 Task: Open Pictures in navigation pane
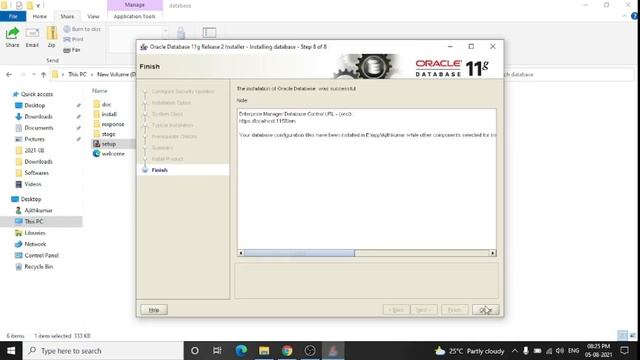34,139
